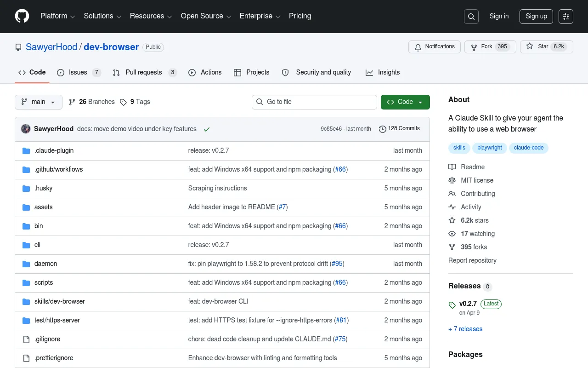
Task: Open the playwright topic tag
Action: (489, 148)
